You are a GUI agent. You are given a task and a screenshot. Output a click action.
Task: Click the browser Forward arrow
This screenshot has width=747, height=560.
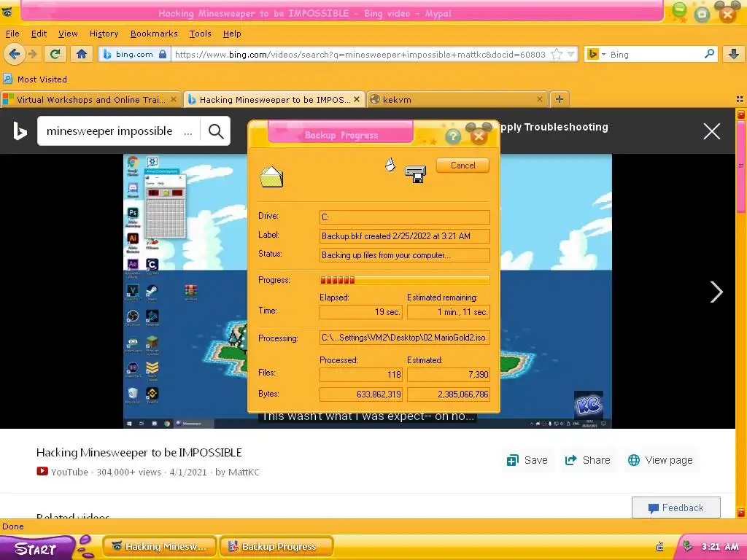(x=33, y=54)
